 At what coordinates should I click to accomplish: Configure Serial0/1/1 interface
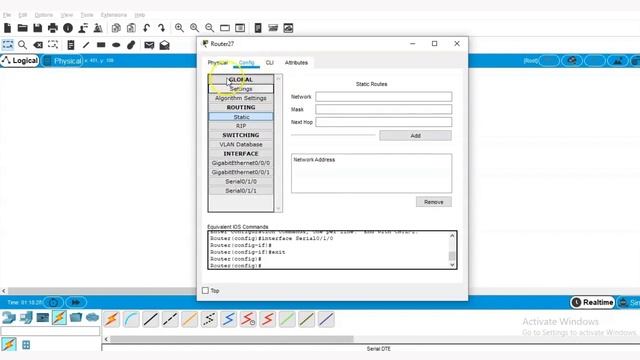241,191
